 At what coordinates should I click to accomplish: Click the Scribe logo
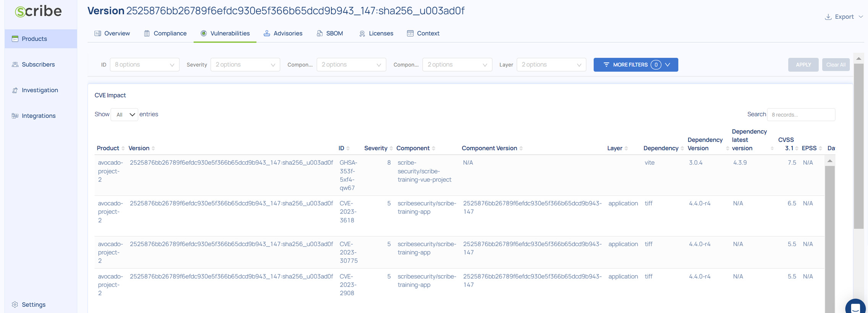[x=38, y=11]
